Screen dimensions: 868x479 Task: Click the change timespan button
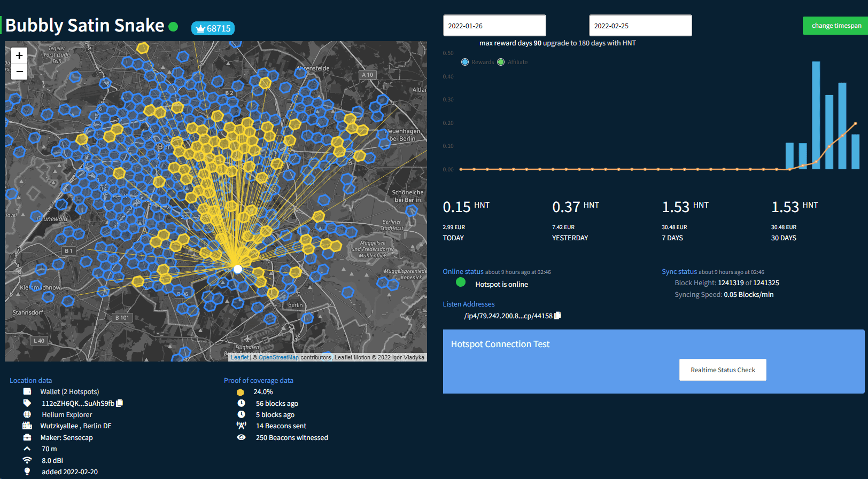pyautogui.click(x=836, y=26)
